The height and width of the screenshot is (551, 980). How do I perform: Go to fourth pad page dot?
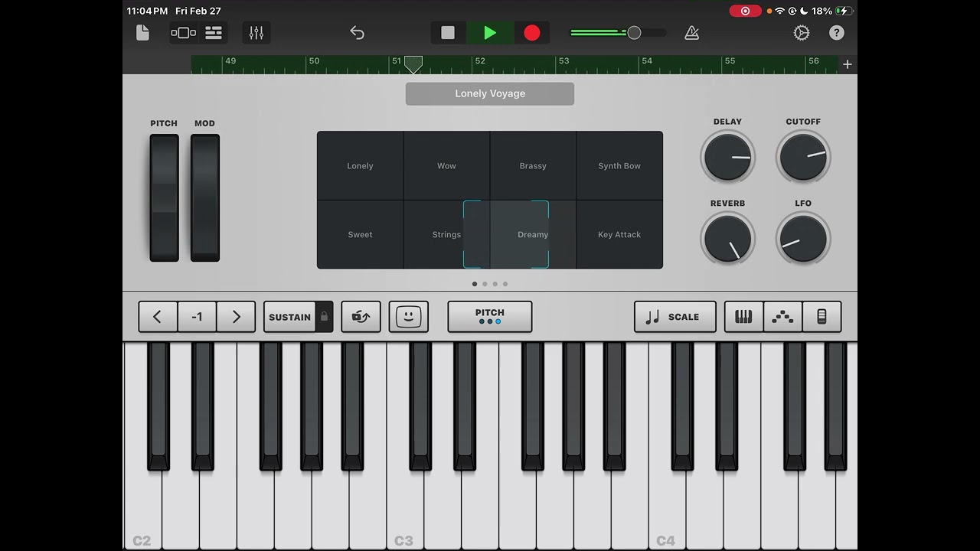[x=505, y=284]
